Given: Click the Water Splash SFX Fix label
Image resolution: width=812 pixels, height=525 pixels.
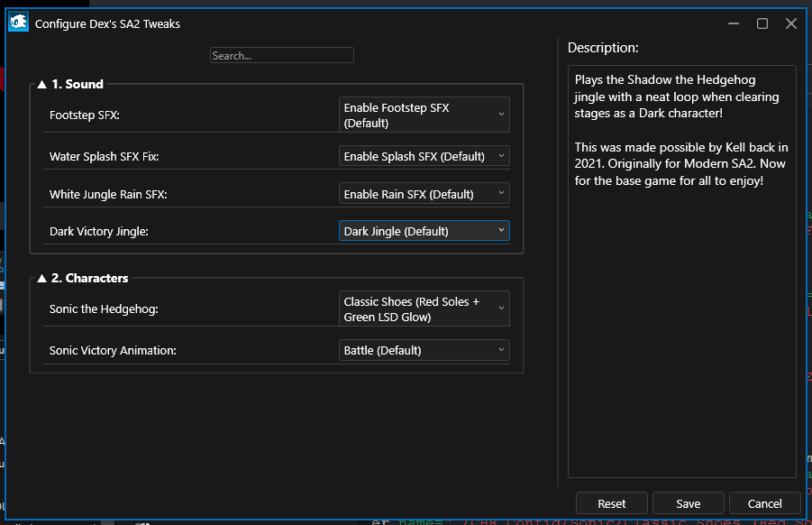Looking at the screenshot, I should click(104, 157).
